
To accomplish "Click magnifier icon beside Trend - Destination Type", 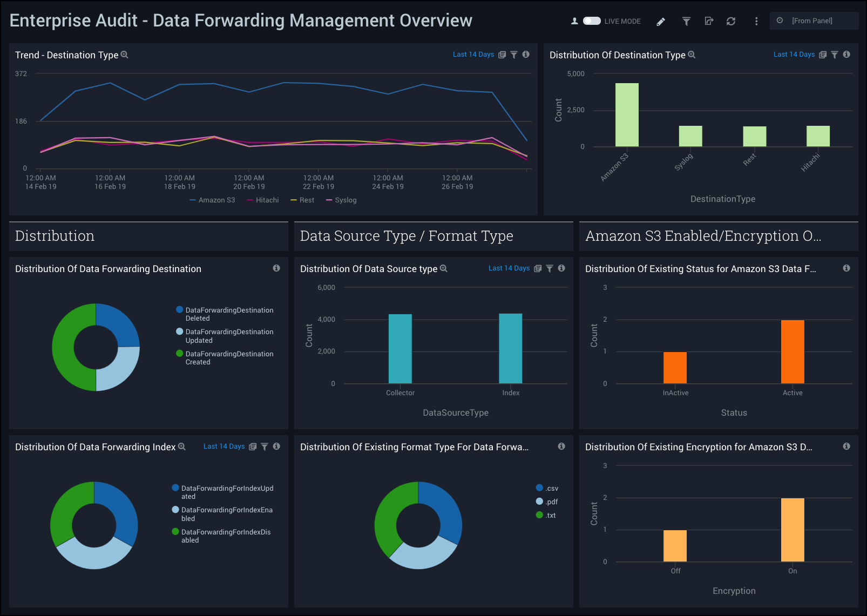I will (125, 55).
